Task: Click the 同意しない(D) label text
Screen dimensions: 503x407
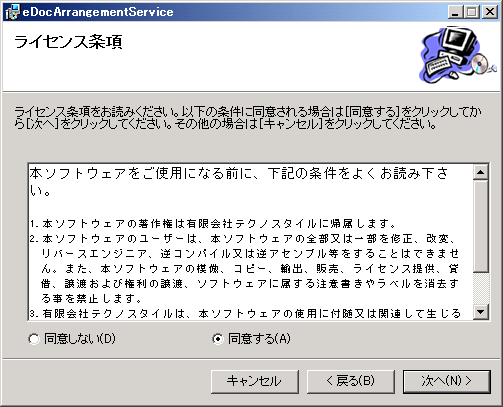Action: point(80,339)
